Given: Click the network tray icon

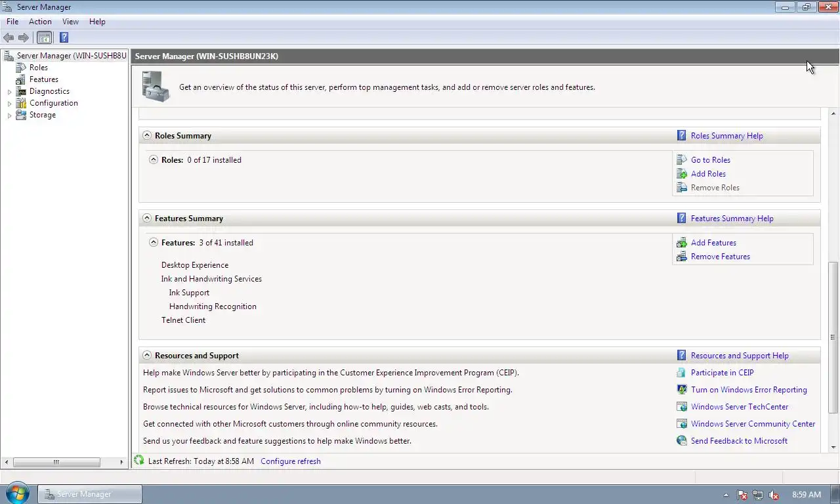Looking at the screenshot, I should (x=758, y=495).
